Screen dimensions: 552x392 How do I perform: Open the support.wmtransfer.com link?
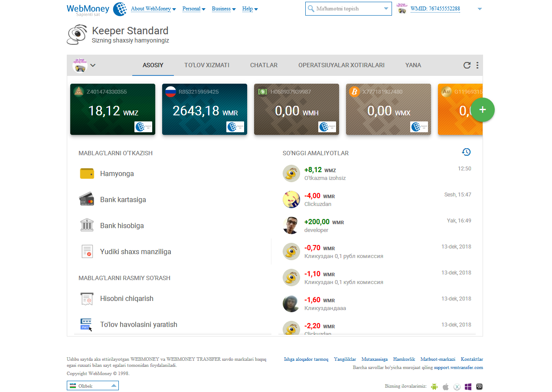458,368
